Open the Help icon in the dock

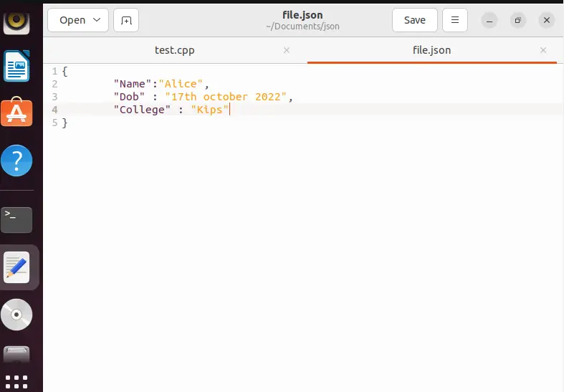16,161
